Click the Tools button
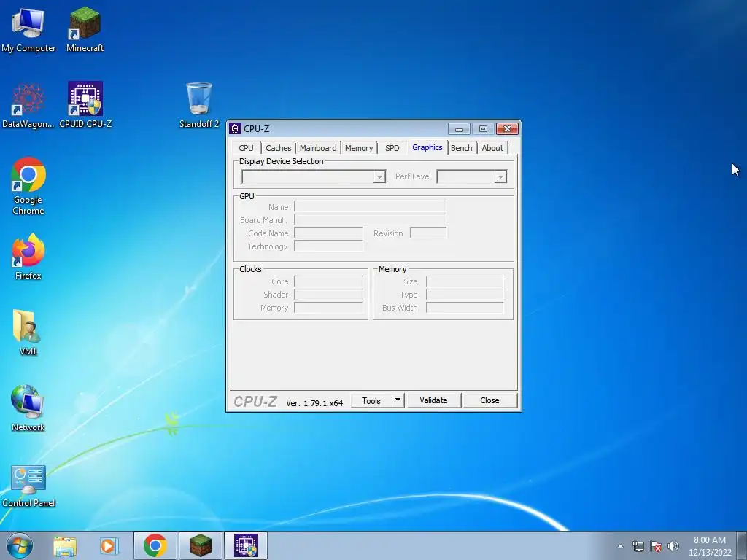Viewport: 747px width, 560px height. (371, 400)
